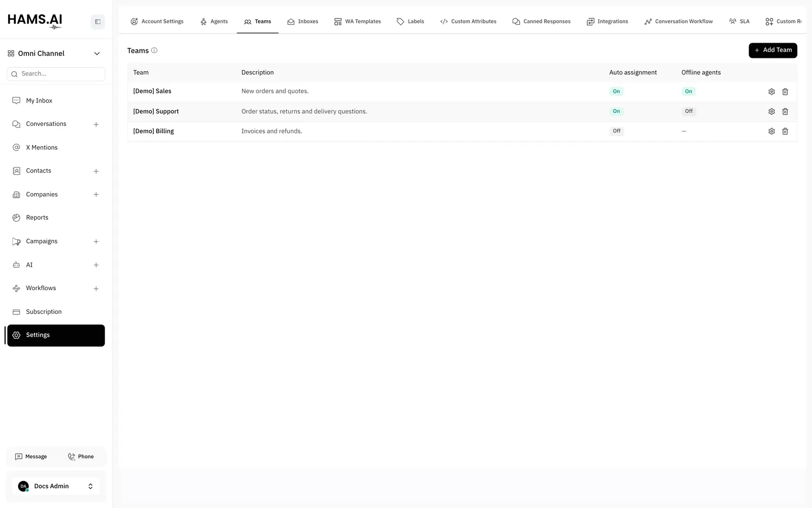
Task: Click the plus icon beside Workflows
Action: pos(96,289)
